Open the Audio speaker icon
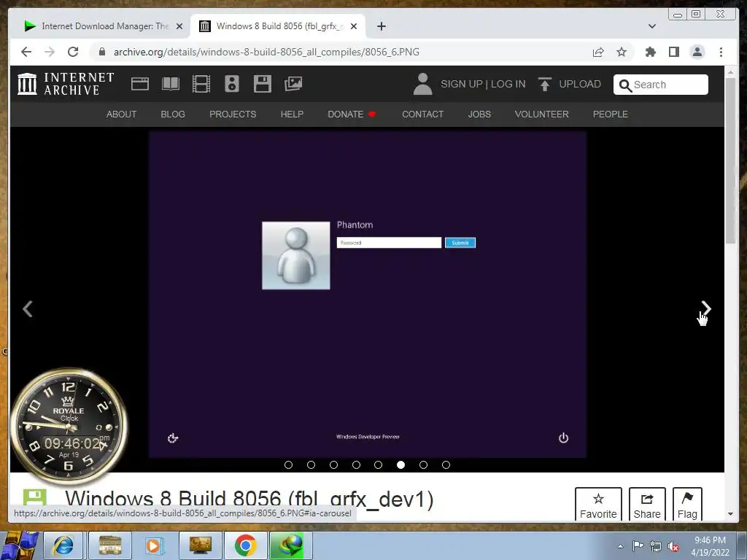 (232, 85)
